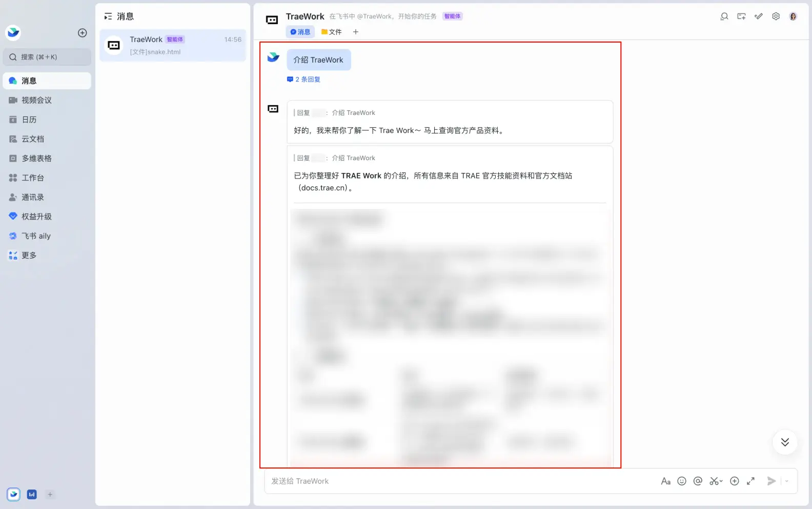Open the send options dropdown arrow

[787, 481]
